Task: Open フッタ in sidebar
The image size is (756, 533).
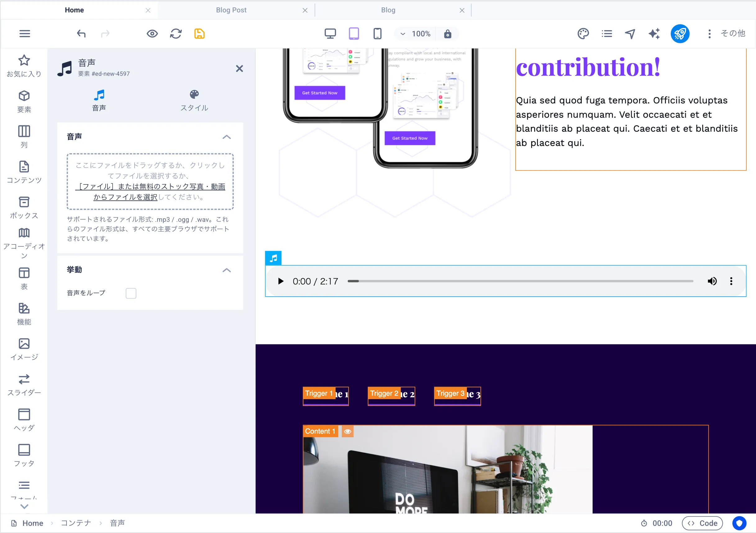Action: [24, 456]
